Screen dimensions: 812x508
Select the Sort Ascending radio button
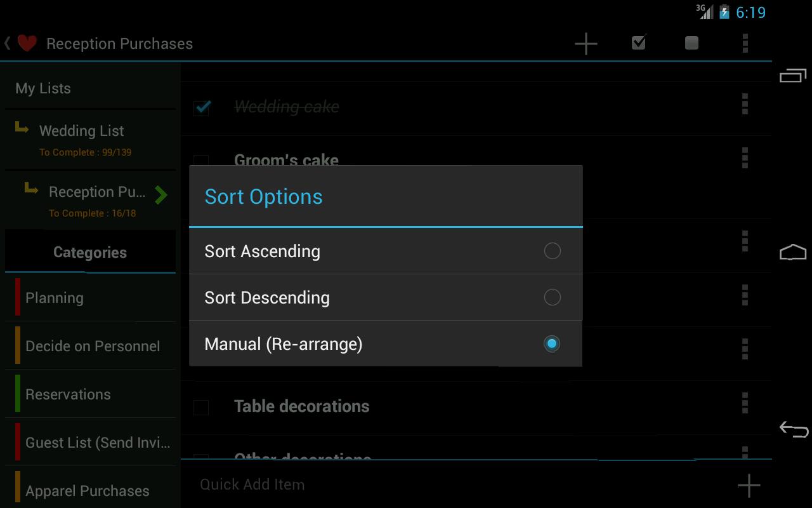pos(552,251)
